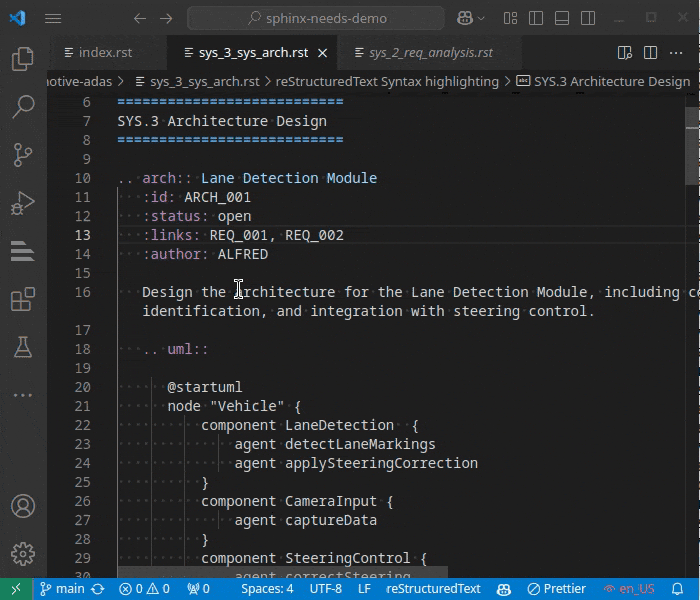Open the hamburger application menu
The height and width of the screenshot is (600, 700).
tap(53, 18)
